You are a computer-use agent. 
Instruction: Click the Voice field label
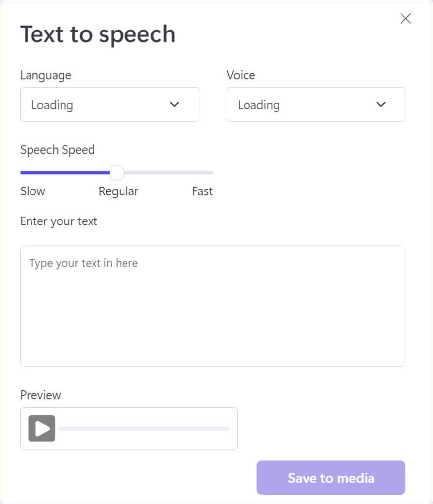[241, 75]
